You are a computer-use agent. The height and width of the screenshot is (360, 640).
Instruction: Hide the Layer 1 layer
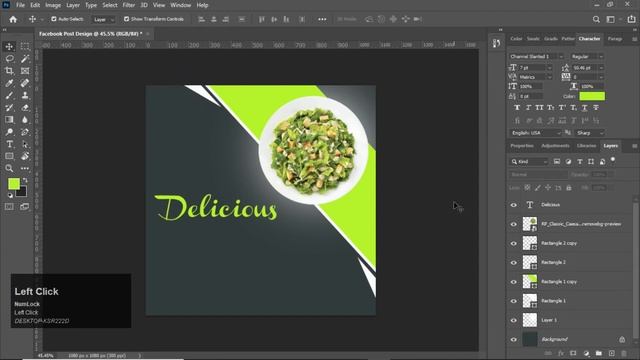(x=513, y=320)
